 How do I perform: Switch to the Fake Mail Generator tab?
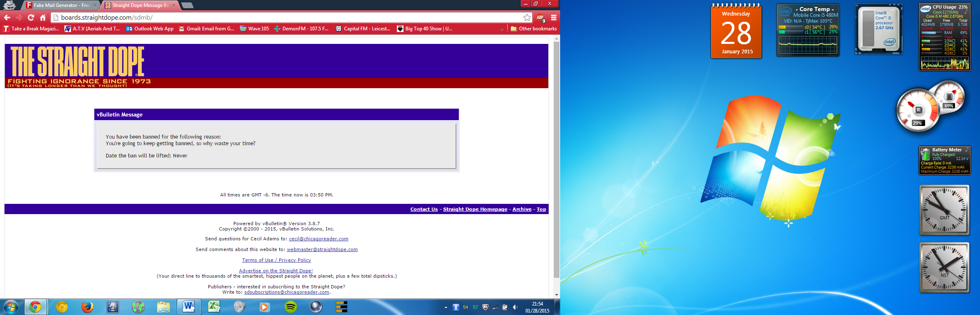pos(62,5)
